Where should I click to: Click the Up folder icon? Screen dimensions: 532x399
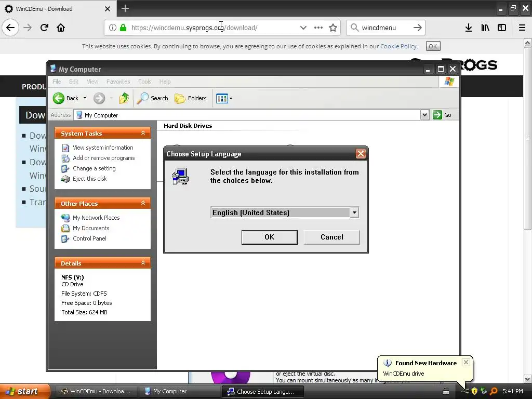pyautogui.click(x=124, y=98)
